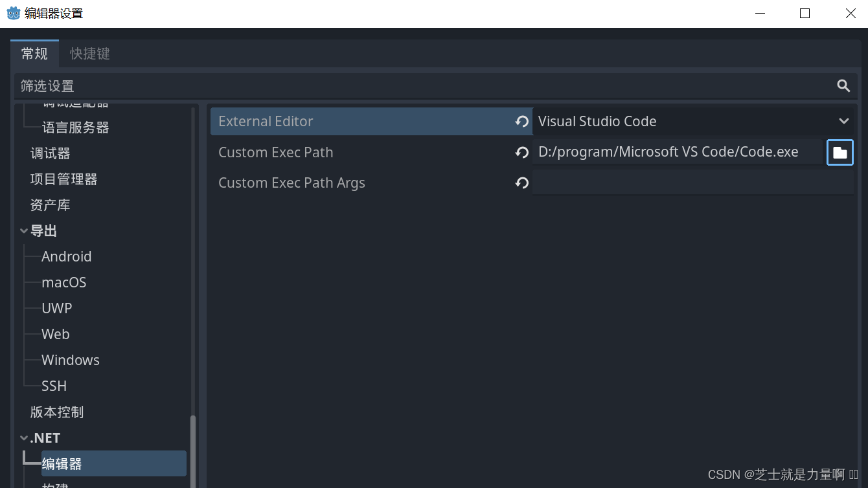Click the sidebar vertical scrollbar
Image resolution: width=868 pixels, height=488 pixels.
click(192, 451)
